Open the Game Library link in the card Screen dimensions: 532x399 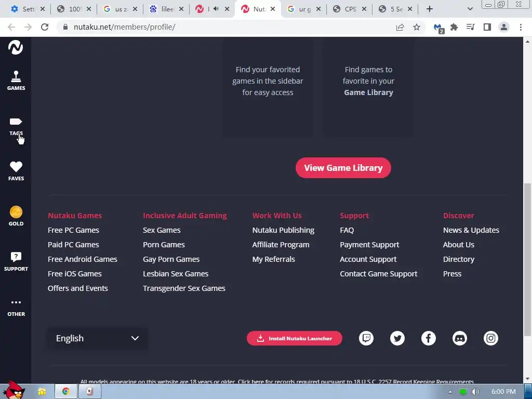pos(368,92)
